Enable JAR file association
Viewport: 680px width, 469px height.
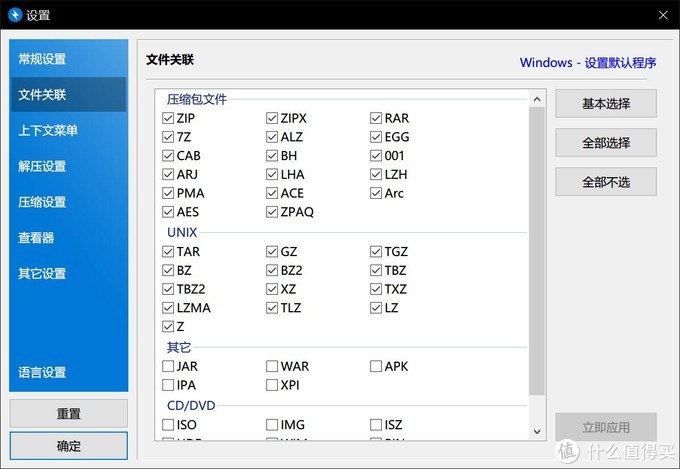(168, 367)
